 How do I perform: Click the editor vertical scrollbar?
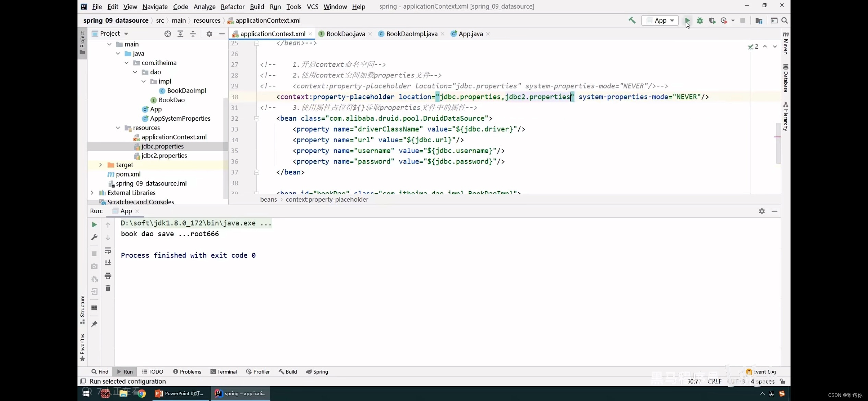(778, 143)
